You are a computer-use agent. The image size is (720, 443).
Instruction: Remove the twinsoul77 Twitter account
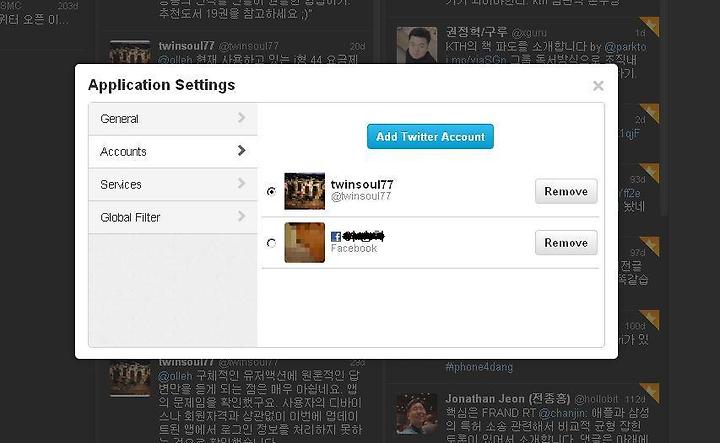coord(566,191)
